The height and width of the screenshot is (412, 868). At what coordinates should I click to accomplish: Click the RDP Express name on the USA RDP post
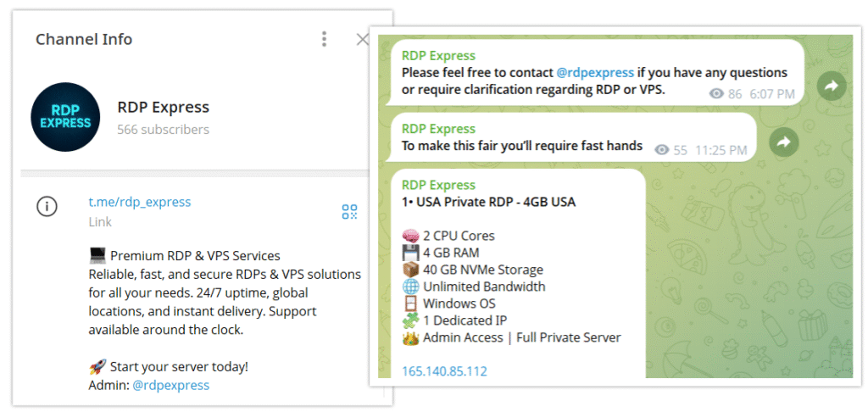(438, 185)
